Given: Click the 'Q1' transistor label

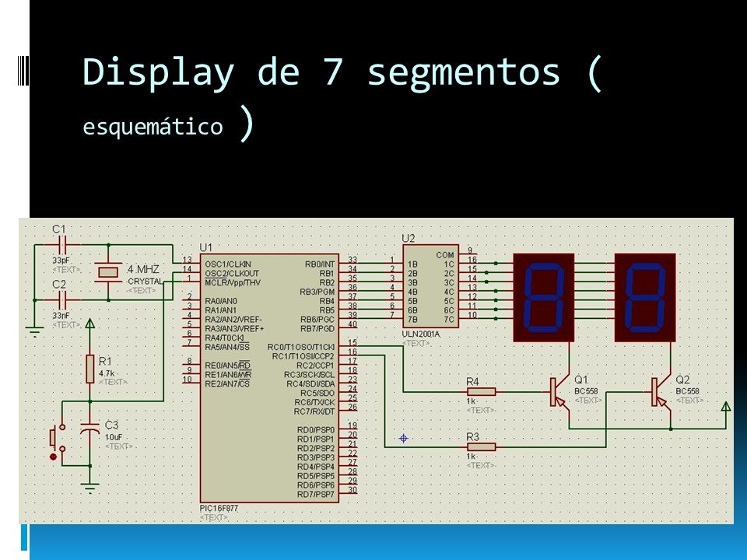Looking at the screenshot, I should (x=581, y=380).
